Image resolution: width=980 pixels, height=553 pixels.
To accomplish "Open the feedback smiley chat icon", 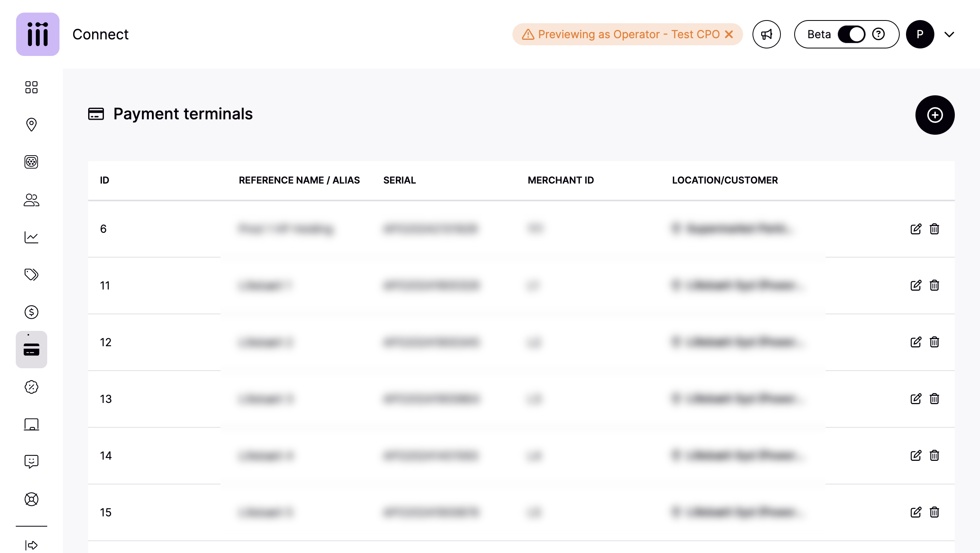I will pyautogui.click(x=31, y=461).
